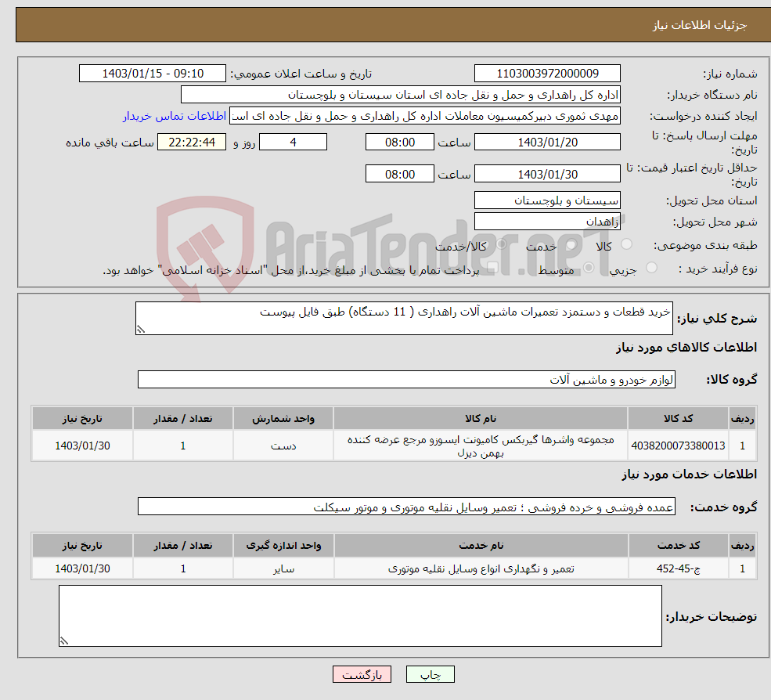The height and width of the screenshot is (700, 771).
Task: Click the price validity time 08:00 field
Action: [x=400, y=174]
